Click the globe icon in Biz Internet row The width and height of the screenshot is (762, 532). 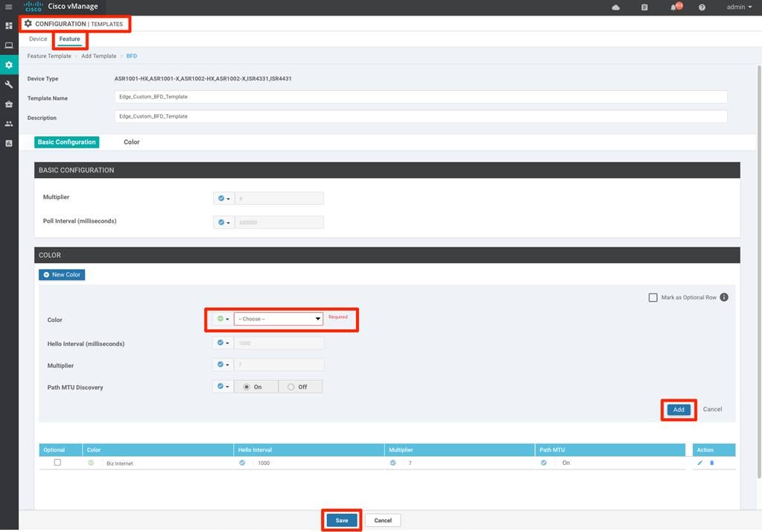click(x=91, y=463)
